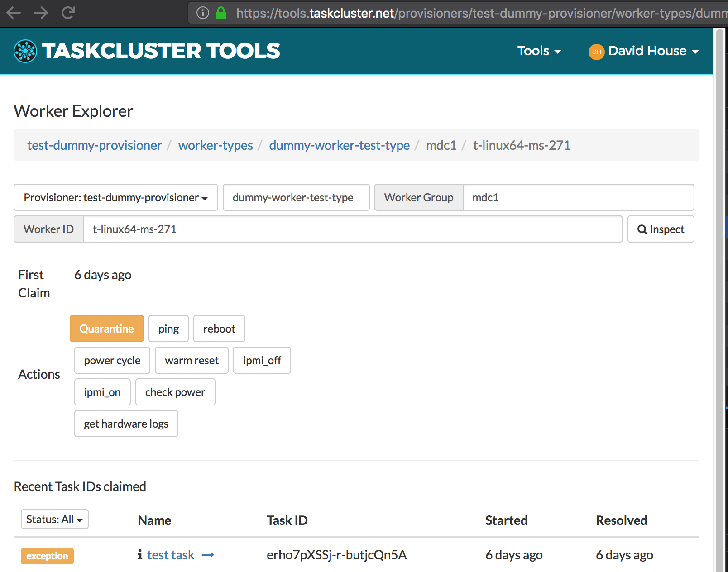Go to test-dummy-provisioner breadcrumb link
The height and width of the screenshot is (572, 728).
pyautogui.click(x=94, y=145)
